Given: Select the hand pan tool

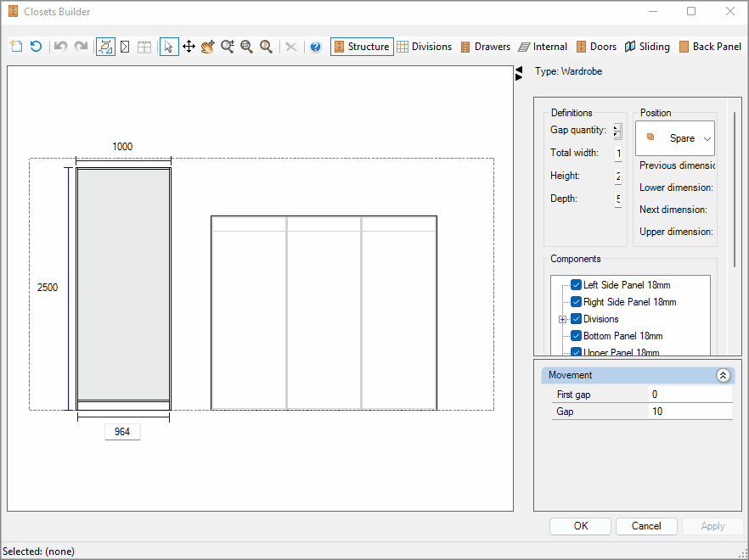Looking at the screenshot, I should pyautogui.click(x=208, y=47).
